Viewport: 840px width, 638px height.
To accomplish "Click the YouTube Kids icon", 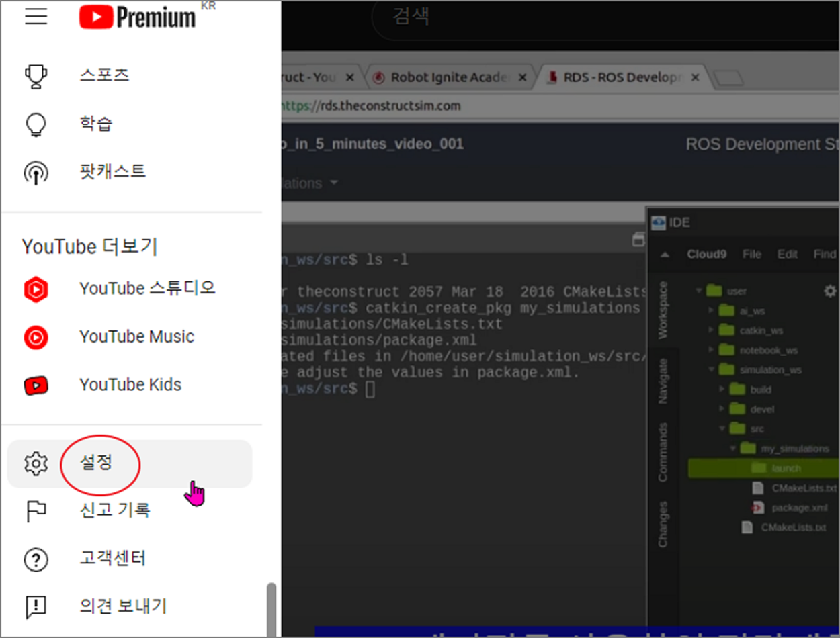I will click(36, 385).
